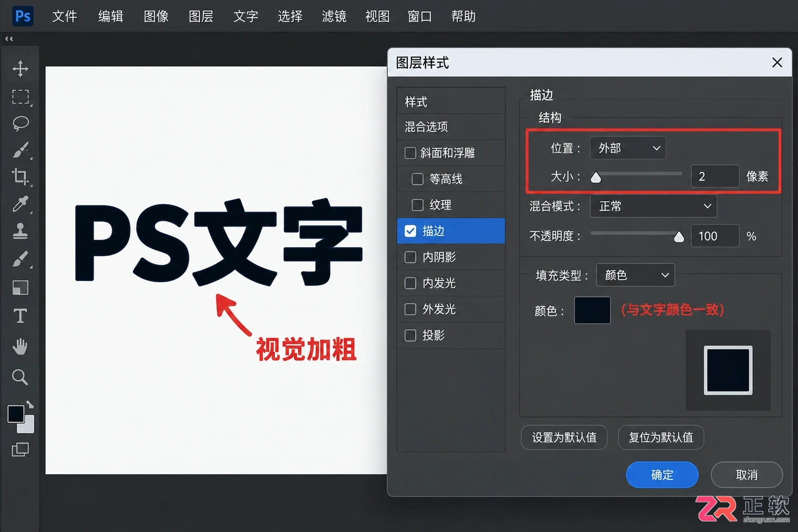Select the Eyedropper tool
The height and width of the screenshot is (532, 798).
21,204
